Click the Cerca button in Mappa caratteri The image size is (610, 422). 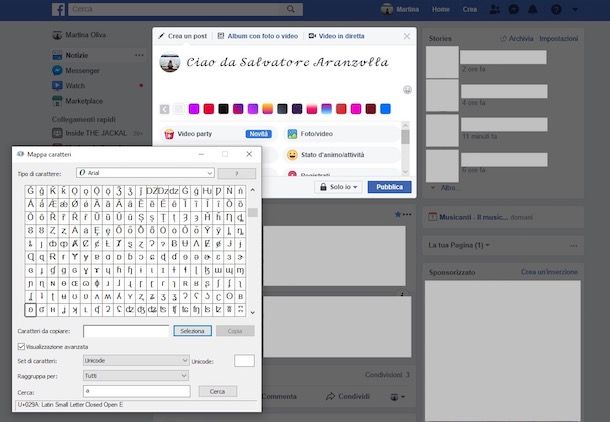click(x=217, y=391)
